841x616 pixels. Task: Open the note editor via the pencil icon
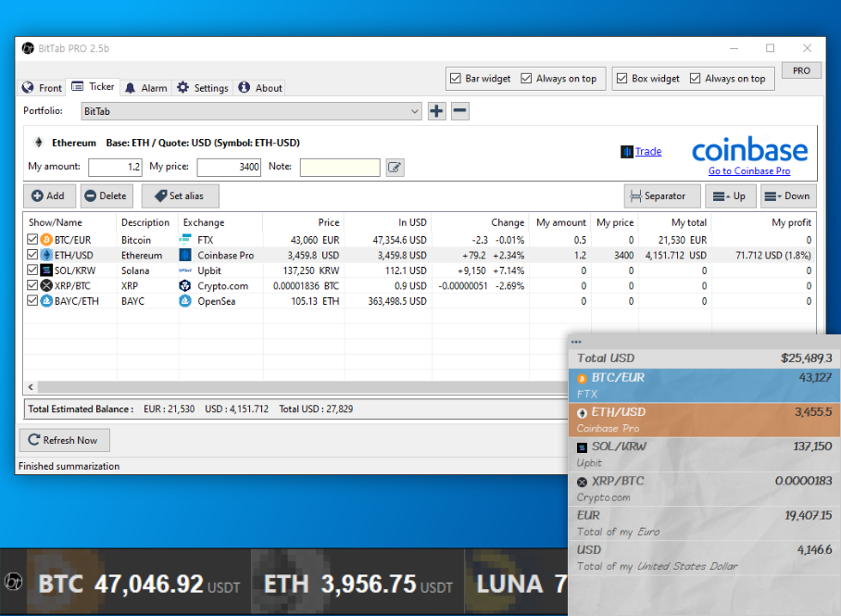click(x=396, y=167)
